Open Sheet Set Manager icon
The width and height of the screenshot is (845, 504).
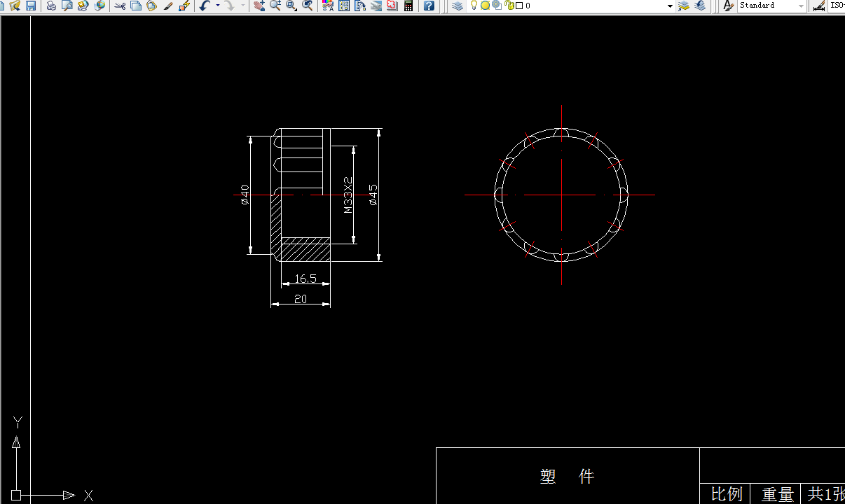376,6
